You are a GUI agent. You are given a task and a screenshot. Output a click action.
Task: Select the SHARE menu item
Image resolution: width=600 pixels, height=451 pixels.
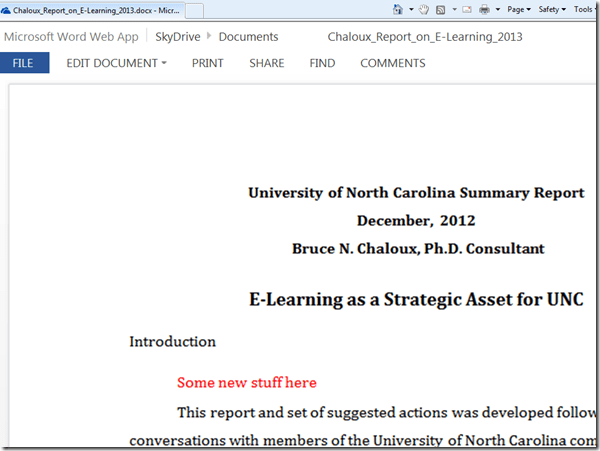[x=266, y=63]
